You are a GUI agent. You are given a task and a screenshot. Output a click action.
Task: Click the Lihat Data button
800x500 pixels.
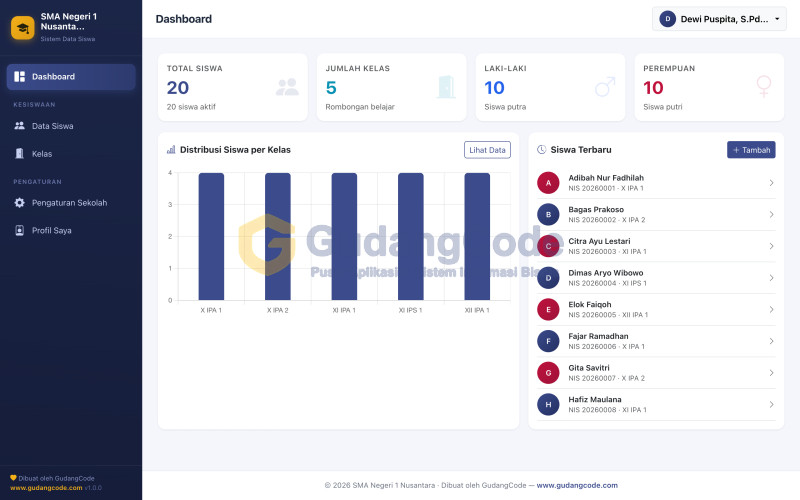click(487, 149)
